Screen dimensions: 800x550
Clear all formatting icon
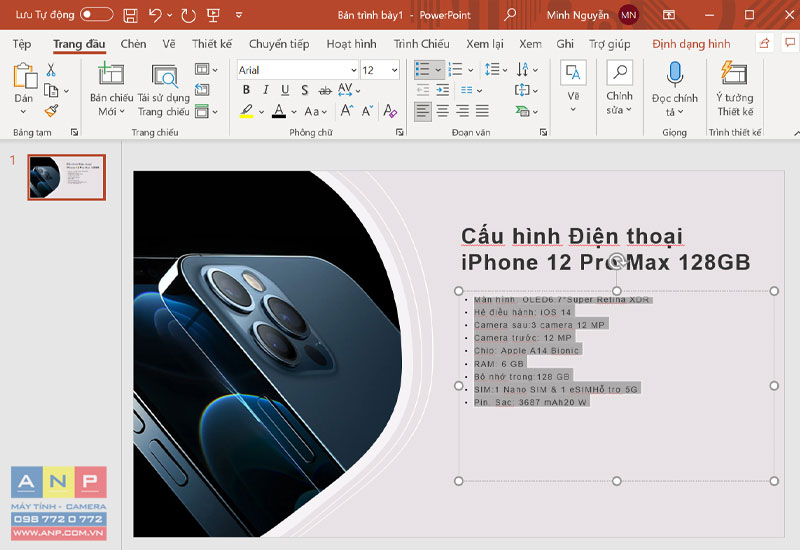click(x=390, y=111)
